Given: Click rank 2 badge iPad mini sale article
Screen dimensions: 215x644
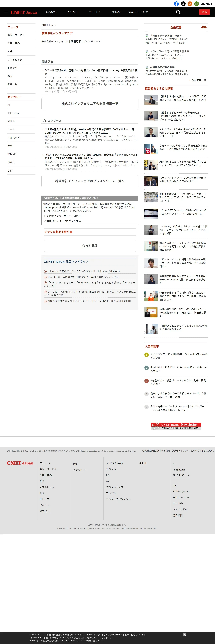Looking at the screenshot, I should coord(146,368).
